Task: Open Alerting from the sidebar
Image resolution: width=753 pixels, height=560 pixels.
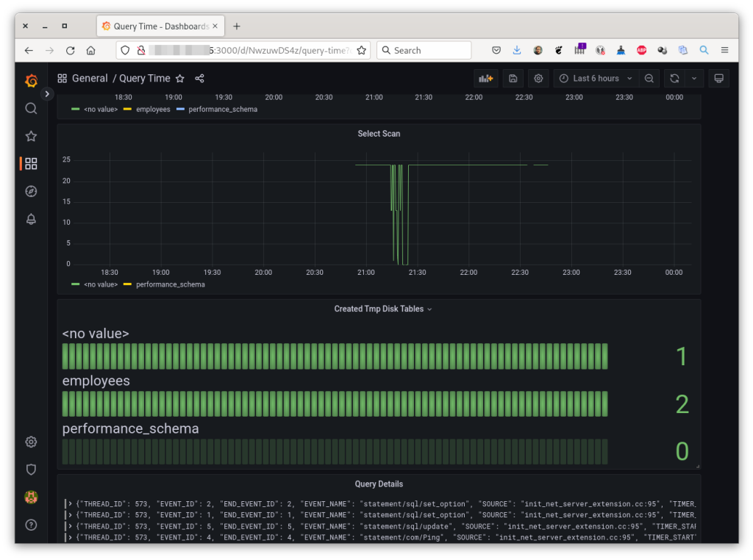Action: [x=31, y=219]
